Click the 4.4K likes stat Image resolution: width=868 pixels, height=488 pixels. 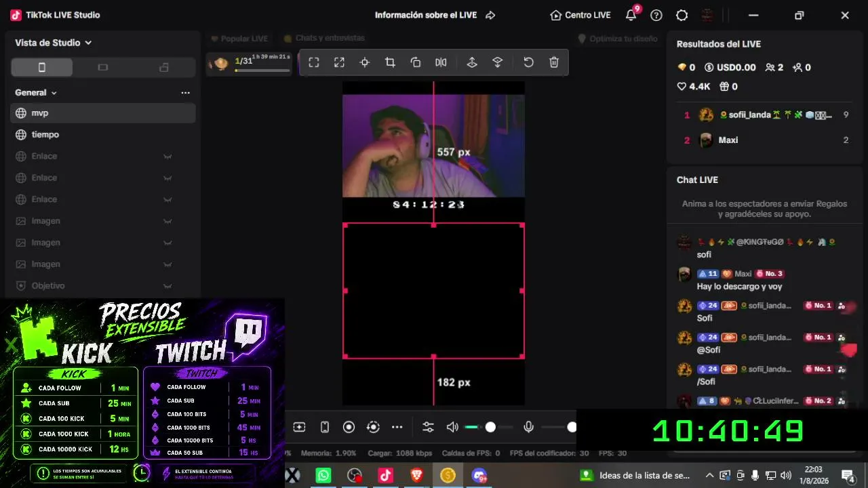(694, 87)
